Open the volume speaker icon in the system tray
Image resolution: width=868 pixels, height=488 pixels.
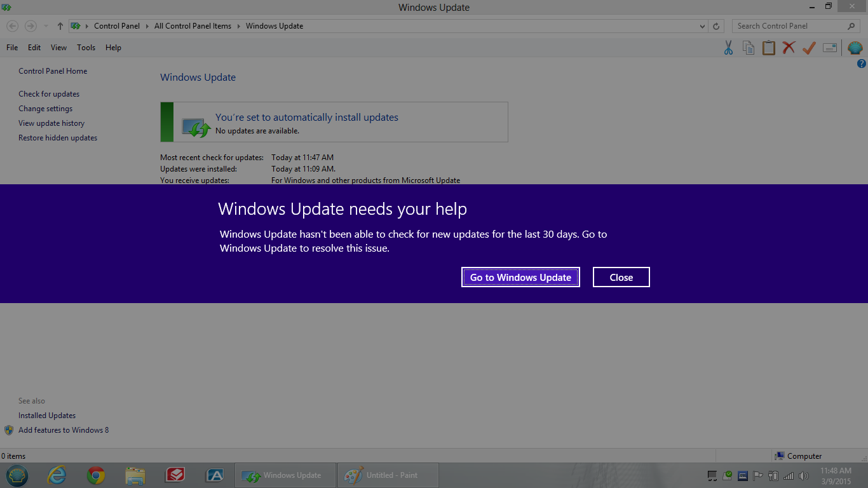click(x=804, y=475)
